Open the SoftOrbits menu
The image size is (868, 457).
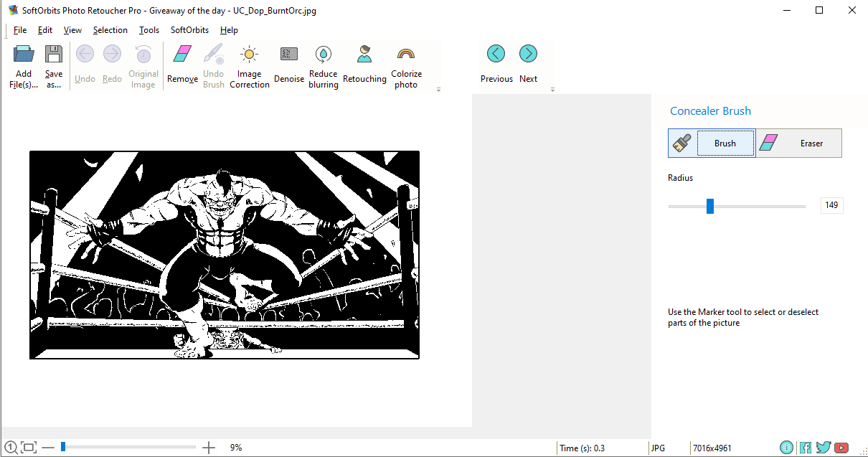[189, 30]
